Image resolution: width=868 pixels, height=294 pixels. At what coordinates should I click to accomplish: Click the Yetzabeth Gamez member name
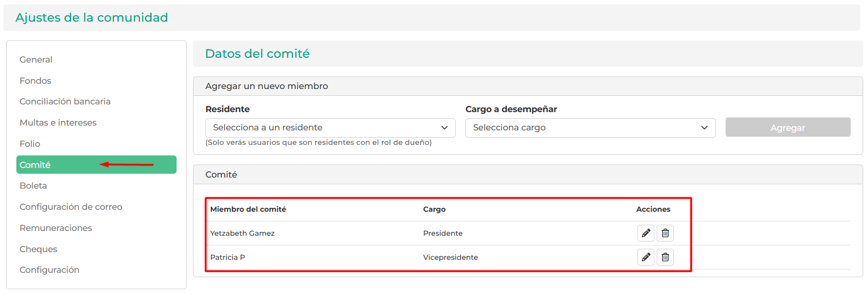click(243, 233)
